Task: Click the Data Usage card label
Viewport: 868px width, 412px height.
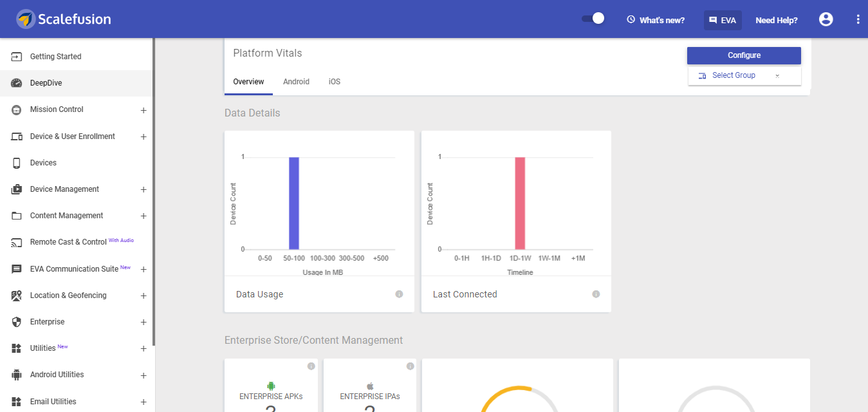Action: pos(260,294)
